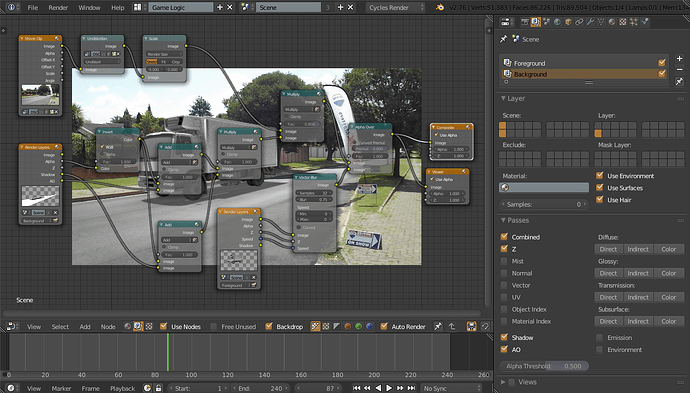Open the World properties tab icon
This screenshot has height=393, width=690.
coord(558,22)
